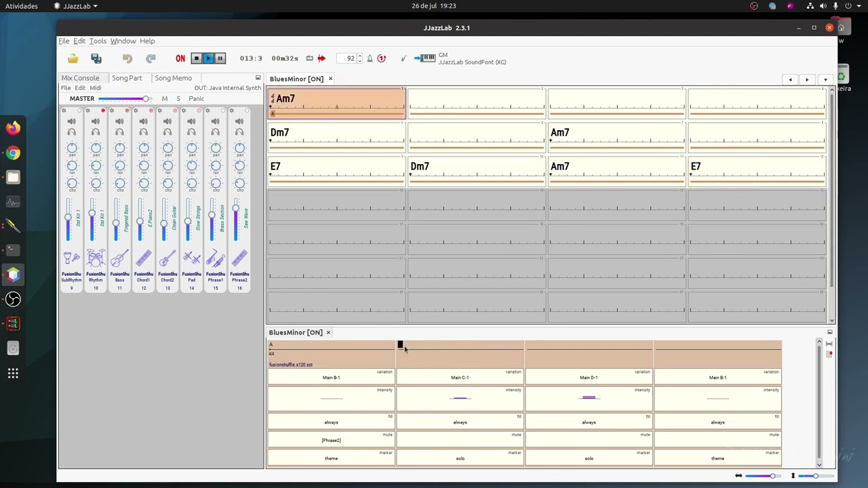The width and height of the screenshot is (868, 488).
Task: Click the MIDI keyboard output icon
Action: point(425,58)
